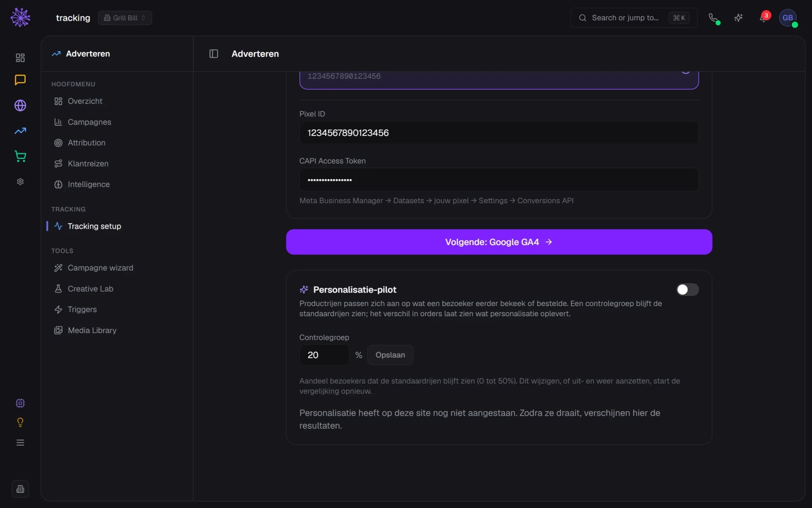Enable the Personalisatie-pilot toggle
Viewport: 812px width, 508px height.
pyautogui.click(x=687, y=290)
